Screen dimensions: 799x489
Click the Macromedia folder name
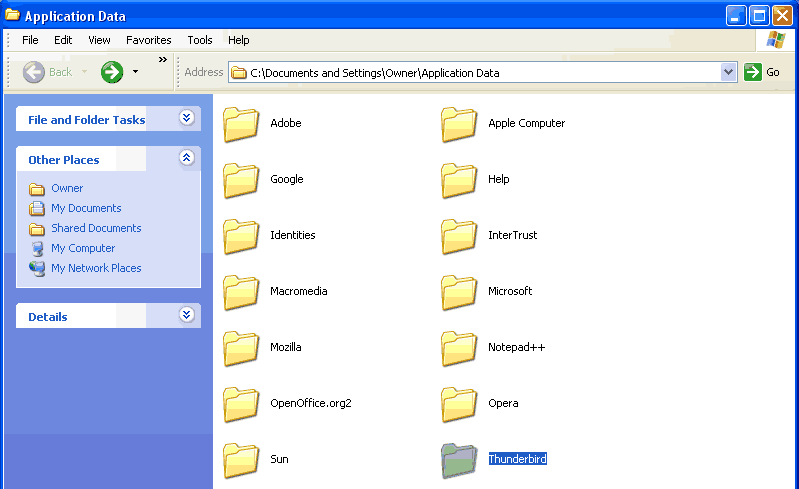pos(299,291)
